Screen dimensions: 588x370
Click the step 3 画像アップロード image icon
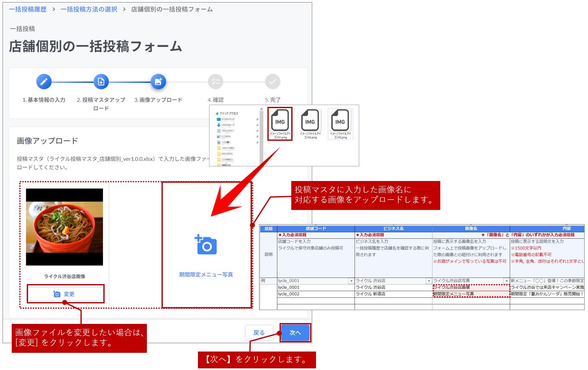tap(158, 81)
